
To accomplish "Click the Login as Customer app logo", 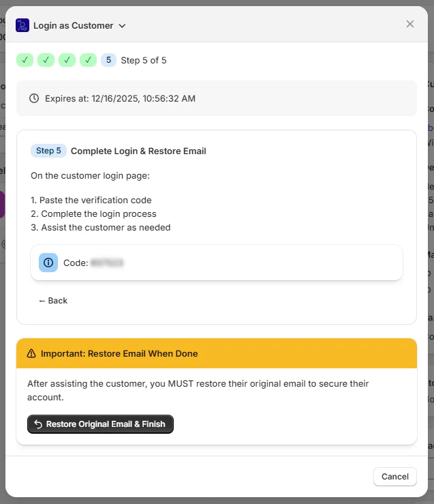I will (x=22, y=25).
